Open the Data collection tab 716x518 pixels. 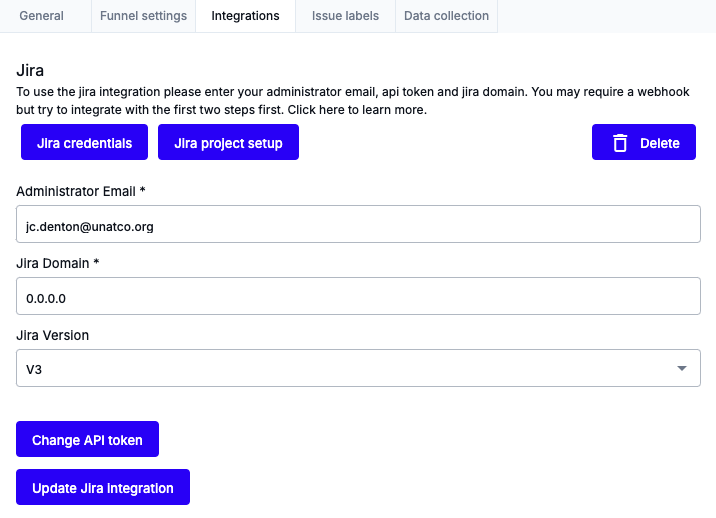click(x=446, y=16)
